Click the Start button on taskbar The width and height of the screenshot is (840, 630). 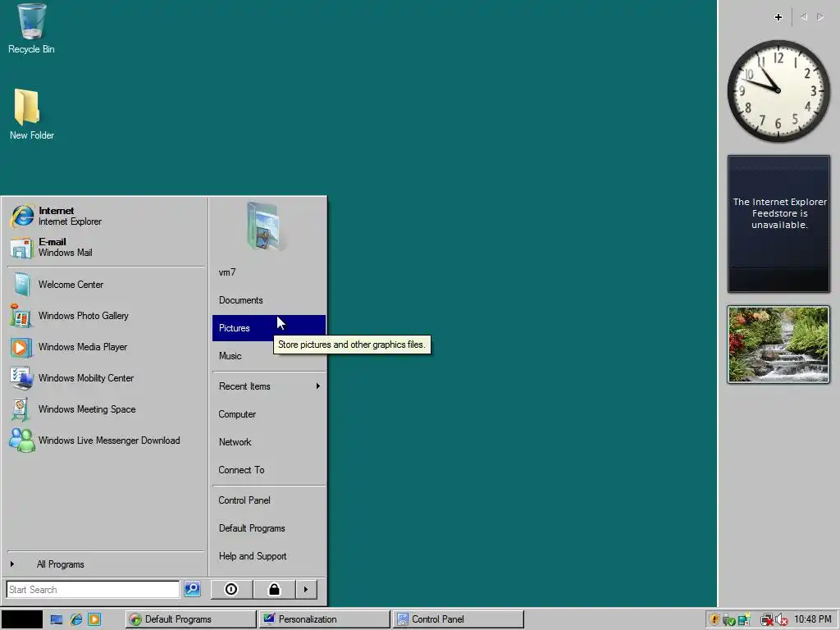coord(21,619)
